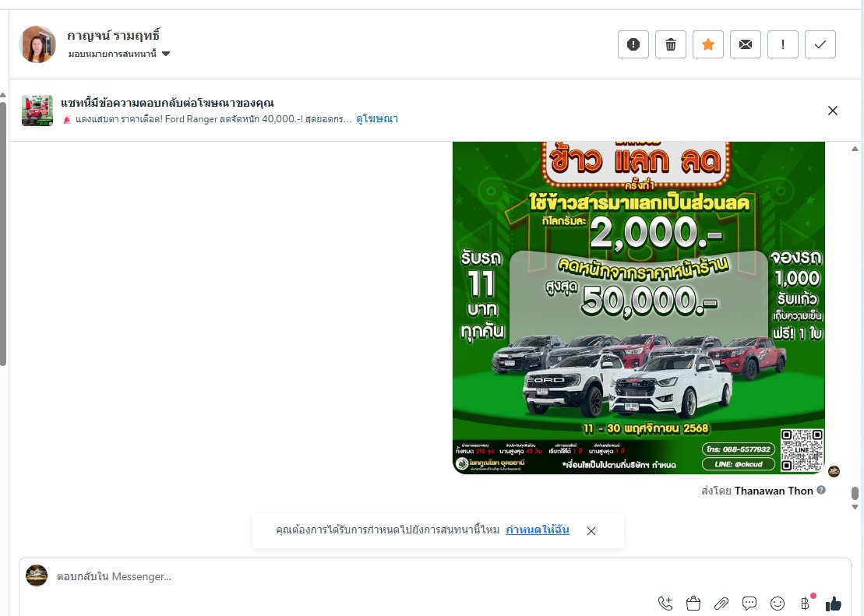The height and width of the screenshot is (616, 864).
Task: Click phone call request icon
Action: [x=665, y=604]
